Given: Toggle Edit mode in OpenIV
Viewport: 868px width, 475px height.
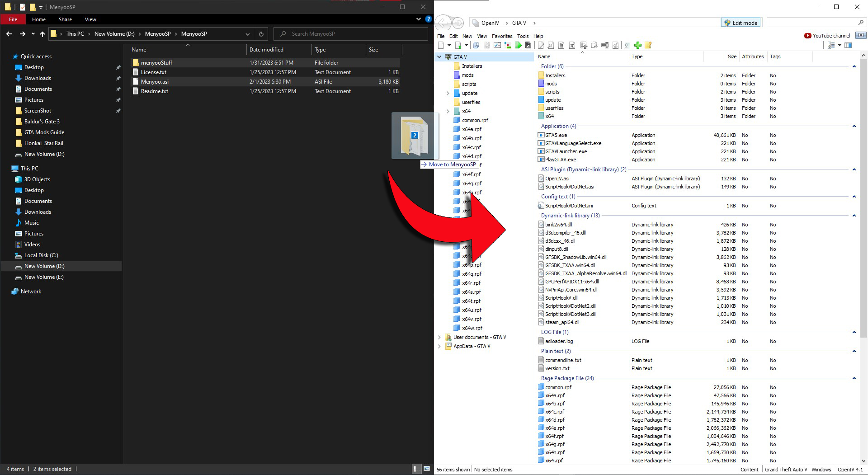Looking at the screenshot, I should (x=741, y=23).
